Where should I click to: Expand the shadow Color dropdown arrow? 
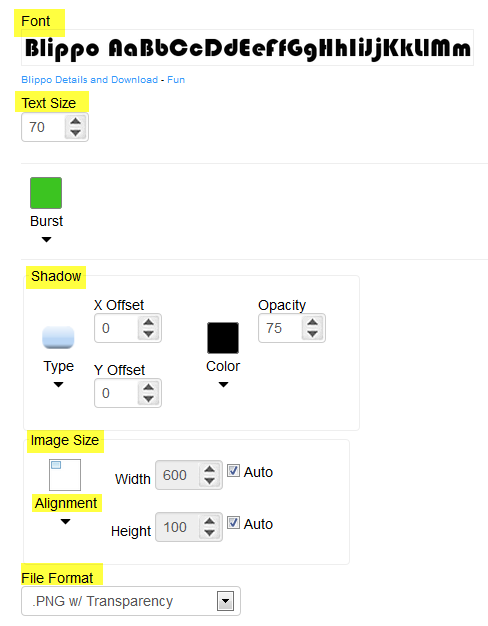223,384
